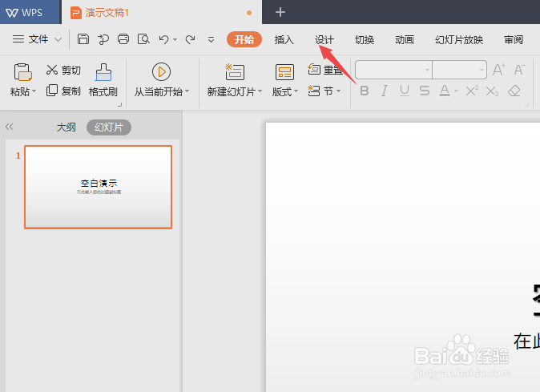Open the 切换 ribbon tab
The height and width of the screenshot is (392, 540).
click(365, 39)
